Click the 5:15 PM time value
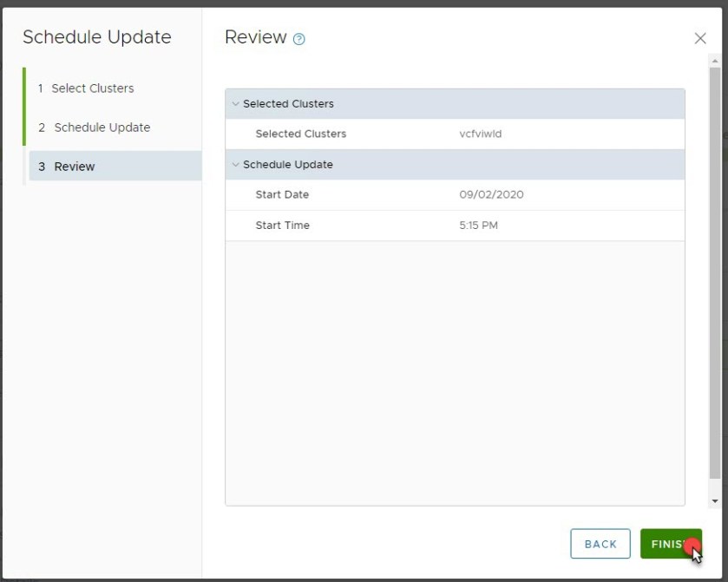This screenshot has height=582, width=728. 478,226
